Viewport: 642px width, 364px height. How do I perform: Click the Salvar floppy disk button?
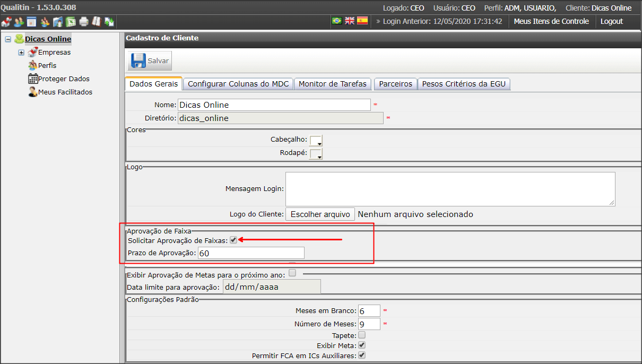pos(150,60)
